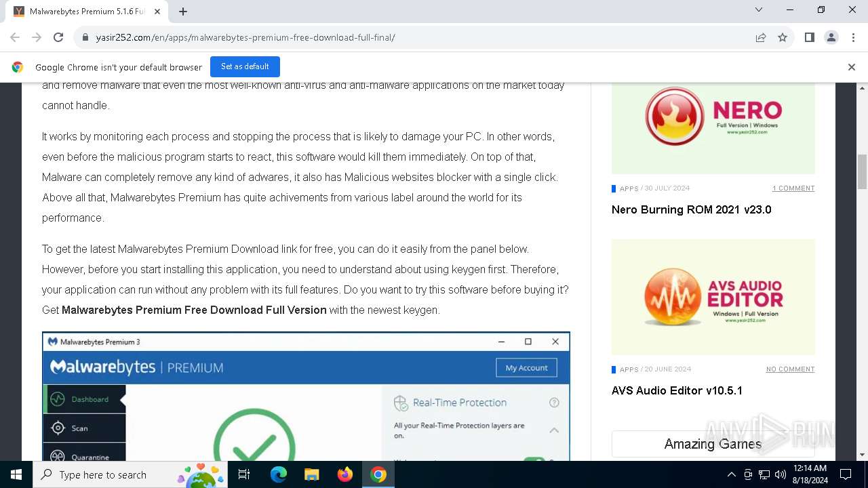Select the Malwarebytes Premium 5.1.6 tab
Screen dimensions: 868x488
pos(88,12)
